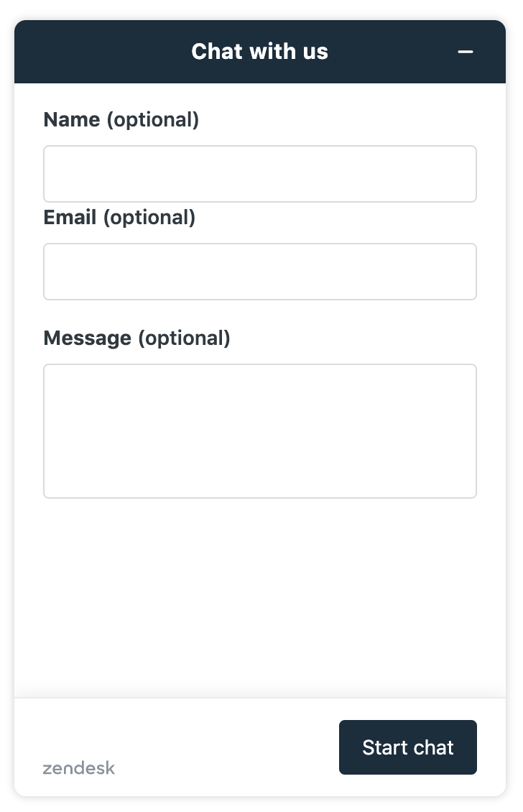Click the zendesk logo in the footer

pos(79,768)
